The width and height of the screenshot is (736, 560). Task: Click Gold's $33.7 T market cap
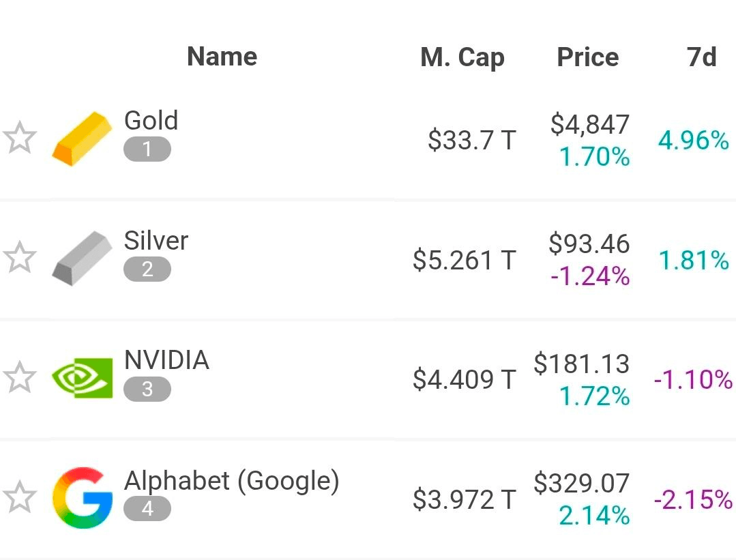(x=471, y=140)
